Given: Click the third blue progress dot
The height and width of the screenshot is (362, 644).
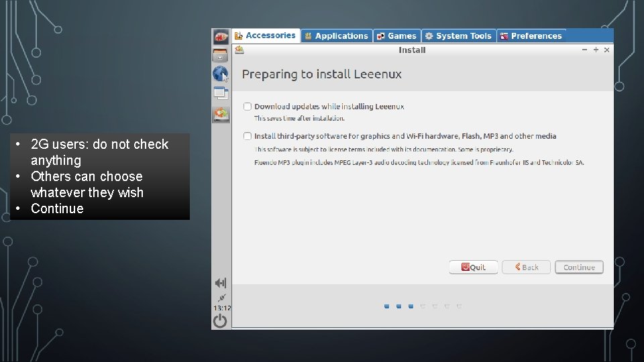Looking at the screenshot, I should click(x=411, y=306).
